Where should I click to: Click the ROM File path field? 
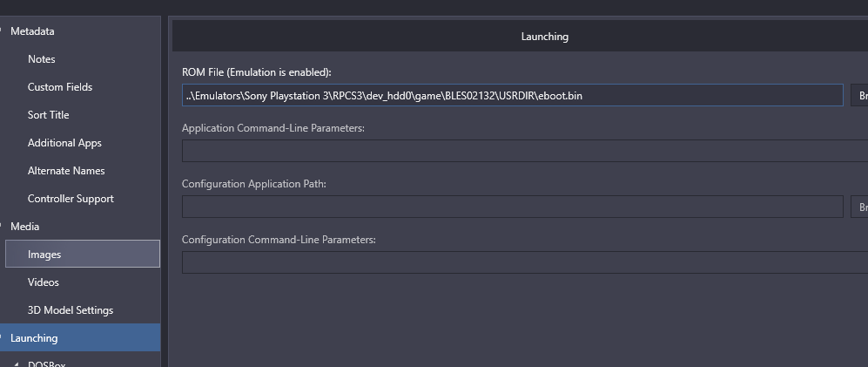(x=513, y=95)
